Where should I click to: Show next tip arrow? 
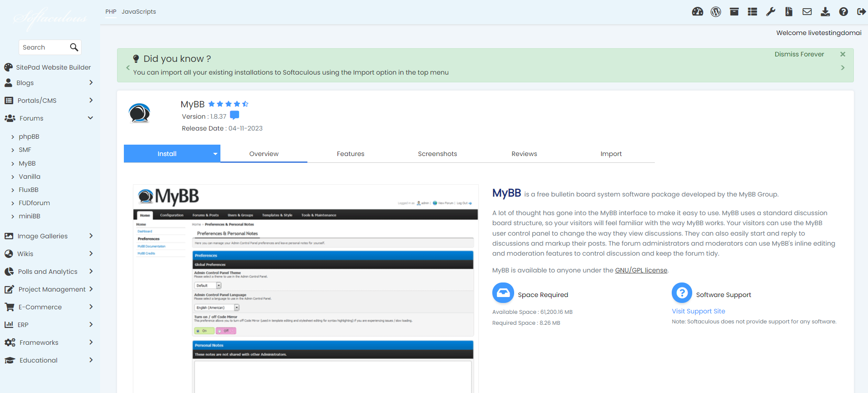[842, 67]
